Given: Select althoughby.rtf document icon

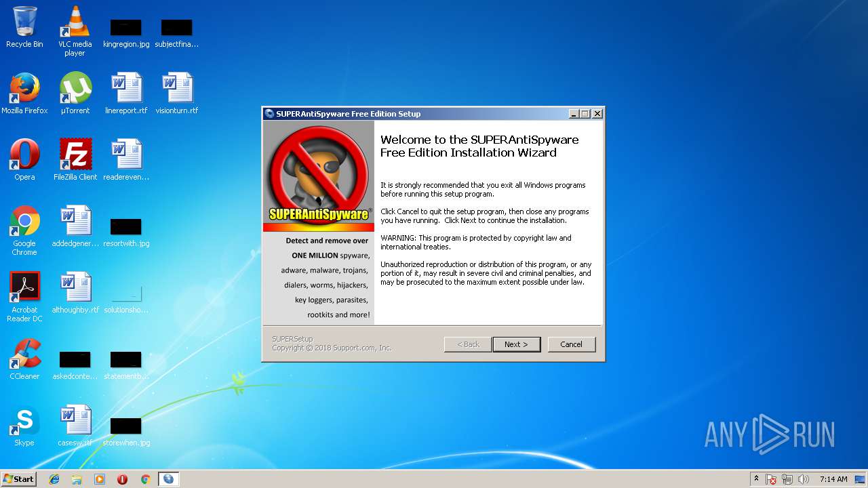Looking at the screenshot, I should pyautogui.click(x=75, y=293).
